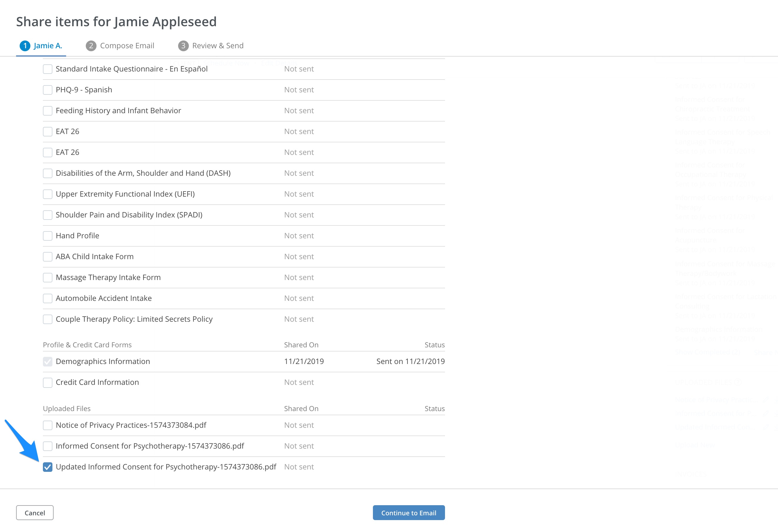Select Standard Intake Questionnaire - En Español
Screen dimensions: 778x532
(48, 69)
